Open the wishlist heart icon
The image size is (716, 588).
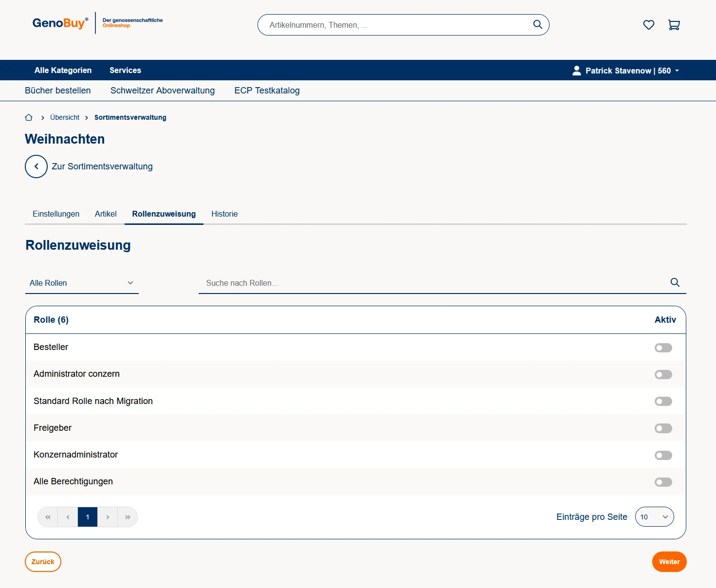[648, 25]
